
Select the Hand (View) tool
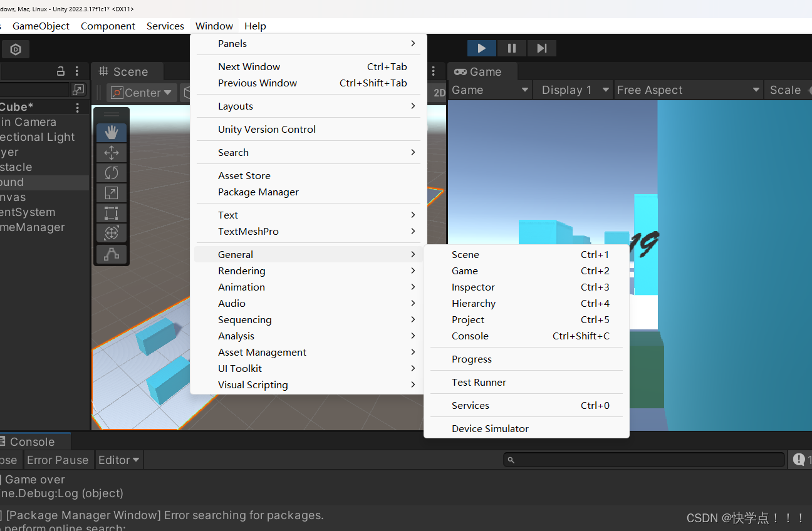111,132
